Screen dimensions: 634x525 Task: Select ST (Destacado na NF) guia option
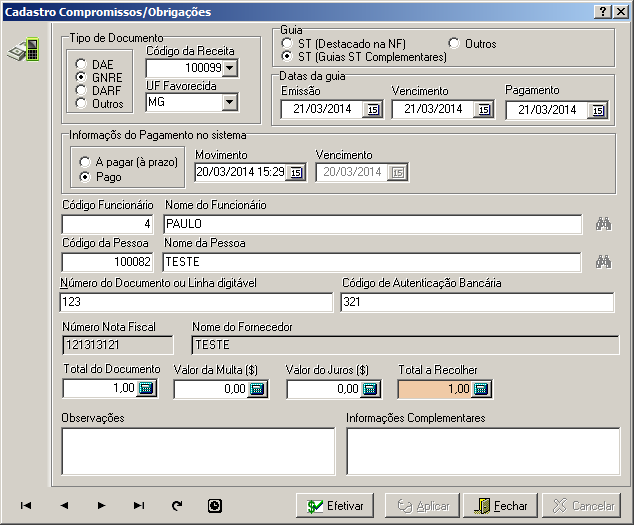(288, 44)
